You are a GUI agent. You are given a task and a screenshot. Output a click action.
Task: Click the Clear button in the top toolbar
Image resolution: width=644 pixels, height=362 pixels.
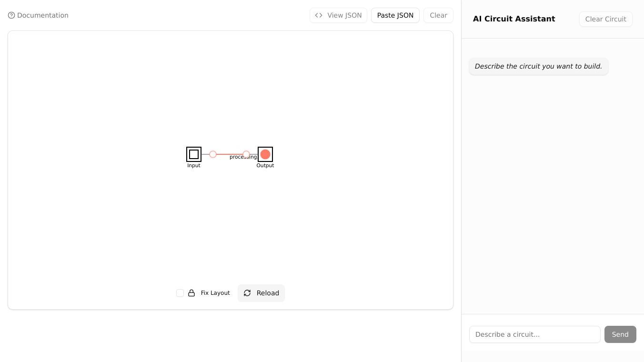pyautogui.click(x=438, y=15)
